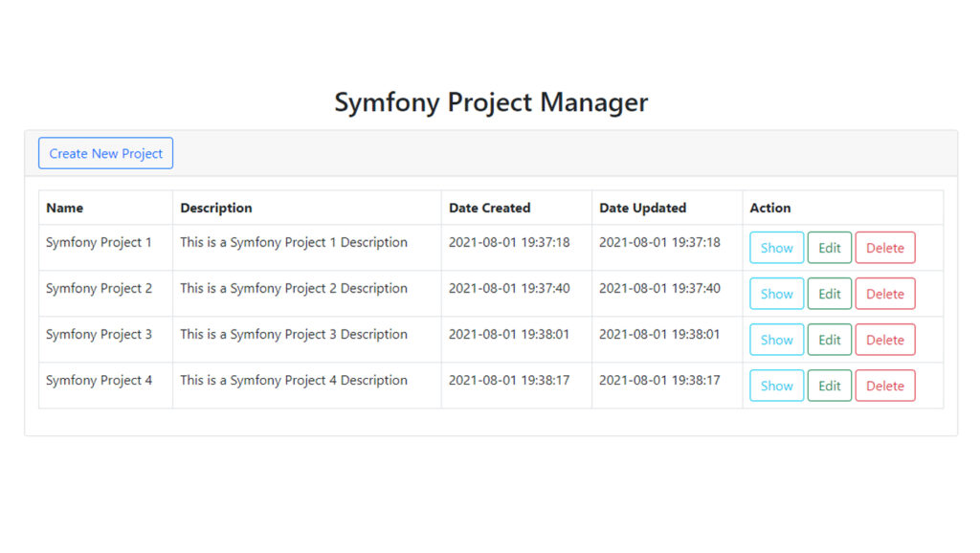Show details for Symfony Project 4
The image size is (980, 553).
777,386
